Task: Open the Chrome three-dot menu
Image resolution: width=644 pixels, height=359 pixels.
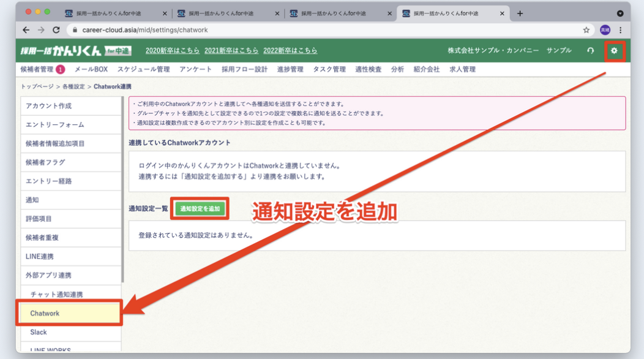Action: coord(620,30)
